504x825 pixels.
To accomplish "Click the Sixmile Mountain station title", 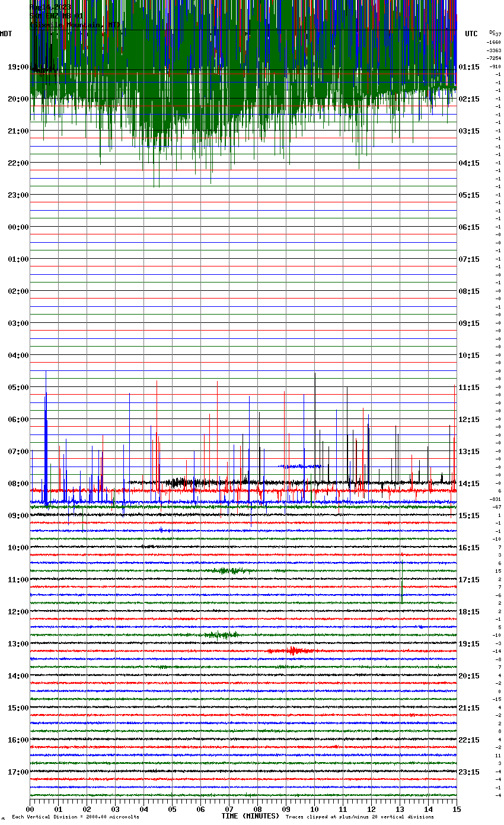I will [x=74, y=25].
